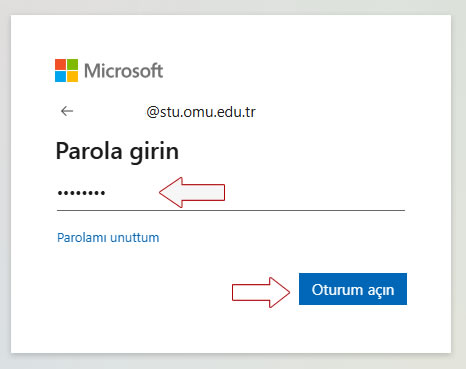Click the Microsoft four-square logo
Viewport: 466px width, 369px height.
point(66,70)
